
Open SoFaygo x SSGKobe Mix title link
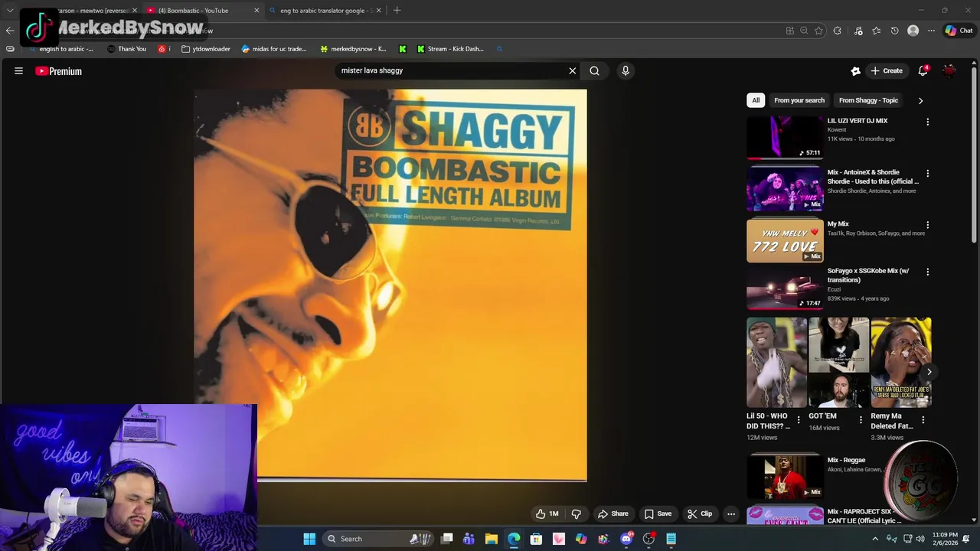click(868, 275)
